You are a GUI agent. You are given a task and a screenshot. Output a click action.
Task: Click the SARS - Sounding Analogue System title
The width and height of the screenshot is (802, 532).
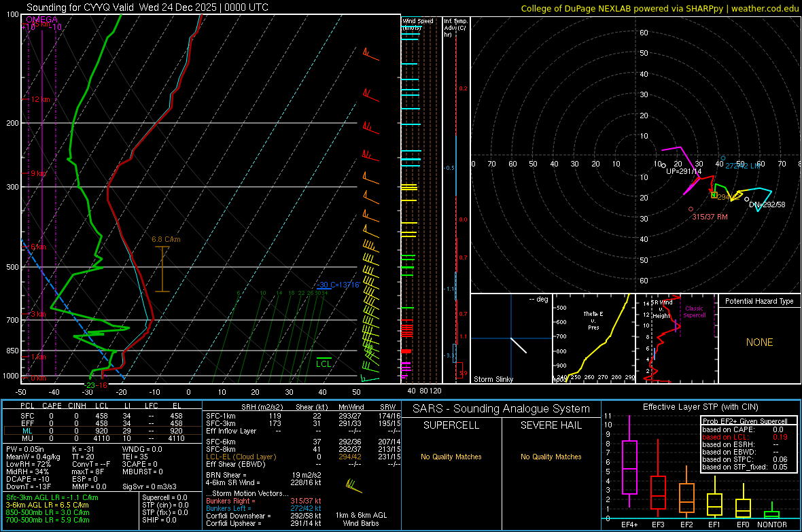(501, 409)
